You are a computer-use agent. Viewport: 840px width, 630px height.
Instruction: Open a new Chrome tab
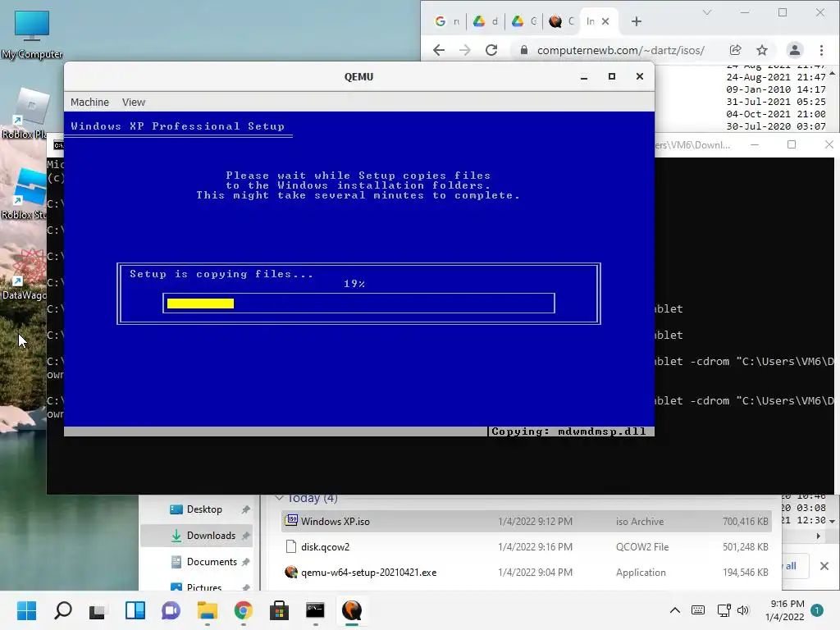pos(636,21)
